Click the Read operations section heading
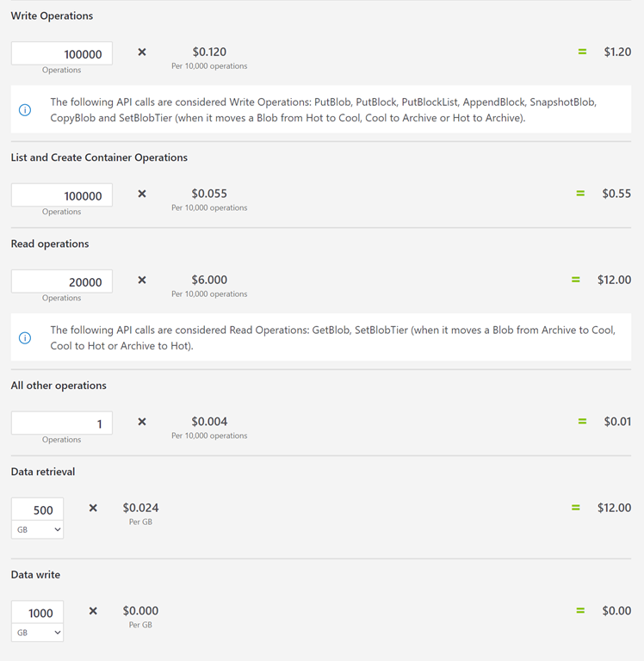Viewport: 644px width, 661px height. click(50, 244)
